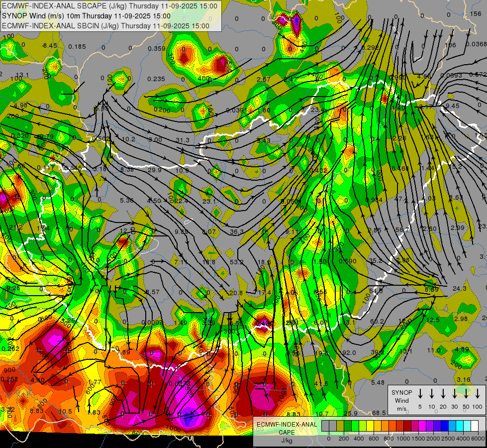Viewport: 487px width, 448px height.
Task: Click the station value 15.2 on map
Action: [456, 167]
